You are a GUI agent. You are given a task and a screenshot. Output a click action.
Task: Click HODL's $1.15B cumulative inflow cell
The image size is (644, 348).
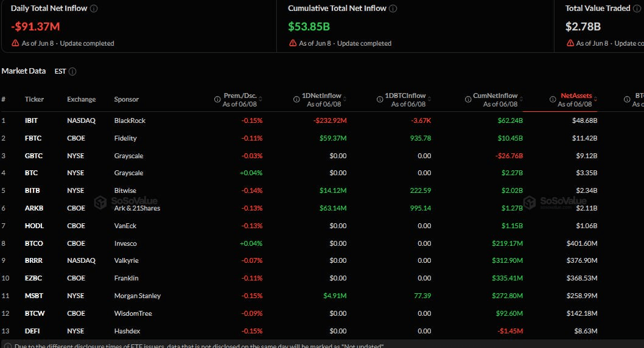coord(512,226)
